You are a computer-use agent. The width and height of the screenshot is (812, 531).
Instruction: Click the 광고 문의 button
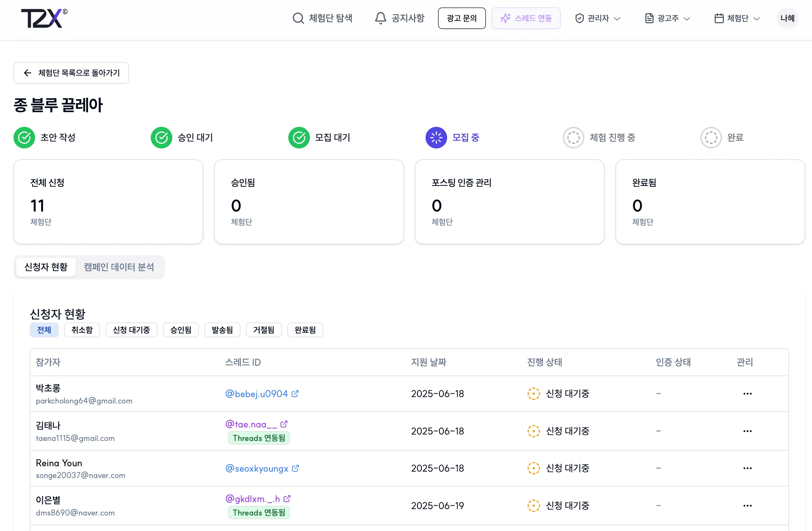point(462,18)
